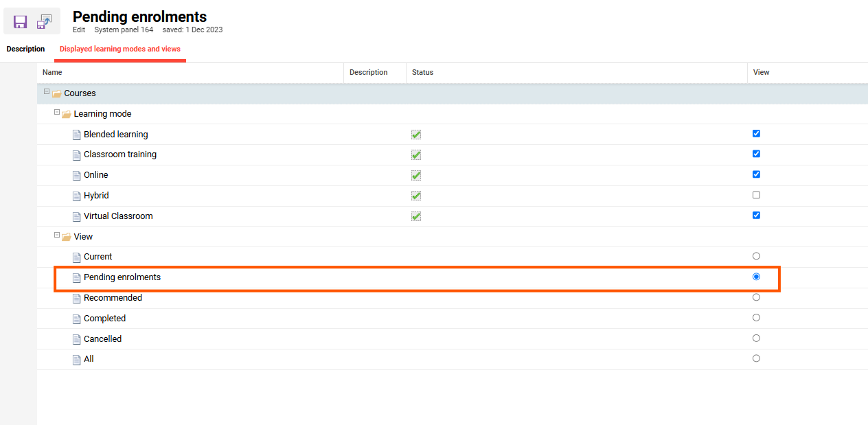Open Displayed learning modes and views tab
Screen dimensions: 868x425
120,49
